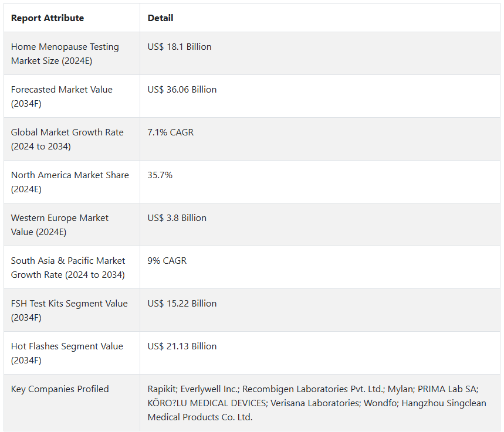Click the "Detail" column header
504x432 pixels.
[160, 18]
